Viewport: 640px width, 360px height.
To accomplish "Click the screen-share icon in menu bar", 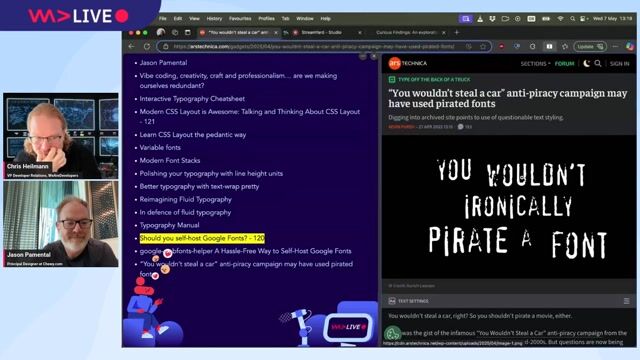I will [465, 19].
